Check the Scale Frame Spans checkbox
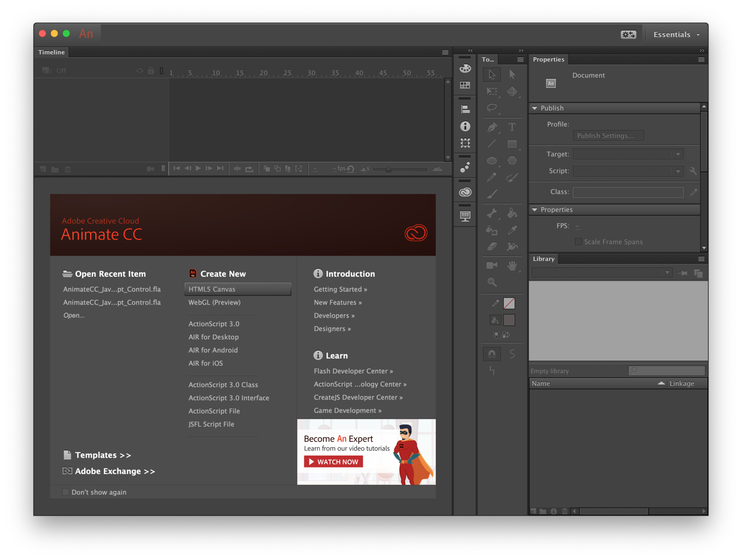 578,242
